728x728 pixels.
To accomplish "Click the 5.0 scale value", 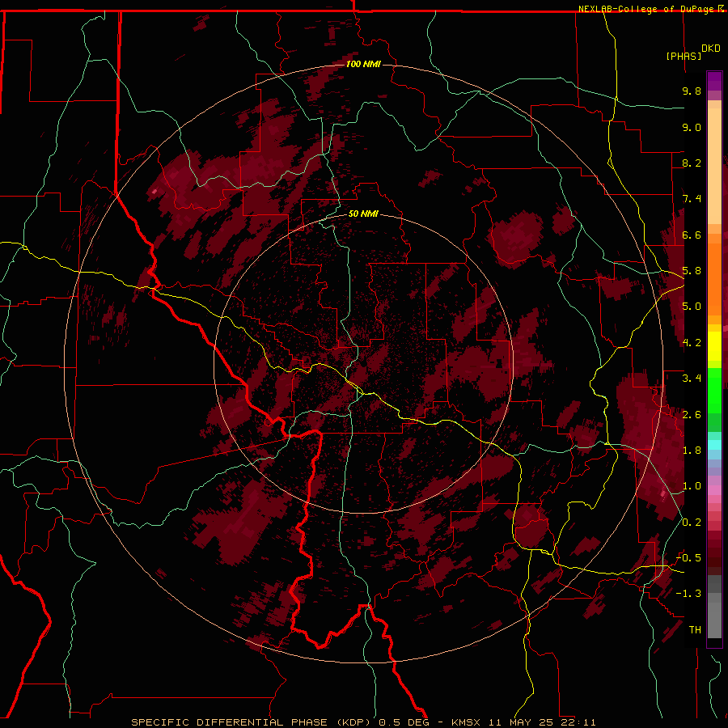I will (692, 307).
